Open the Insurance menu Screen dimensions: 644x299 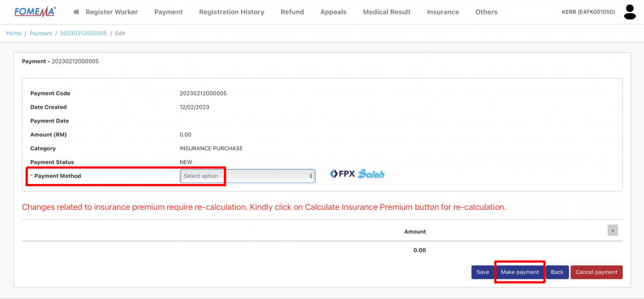[443, 12]
